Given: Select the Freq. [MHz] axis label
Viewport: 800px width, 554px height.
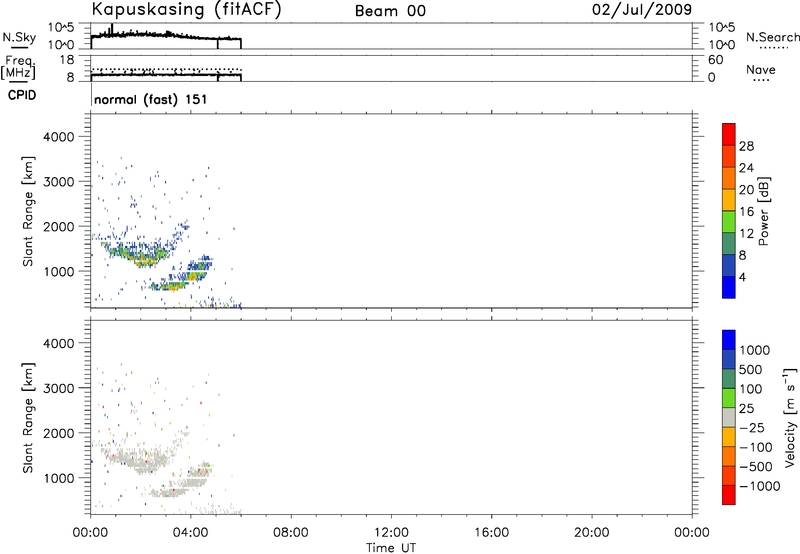Looking at the screenshot, I should [18, 67].
